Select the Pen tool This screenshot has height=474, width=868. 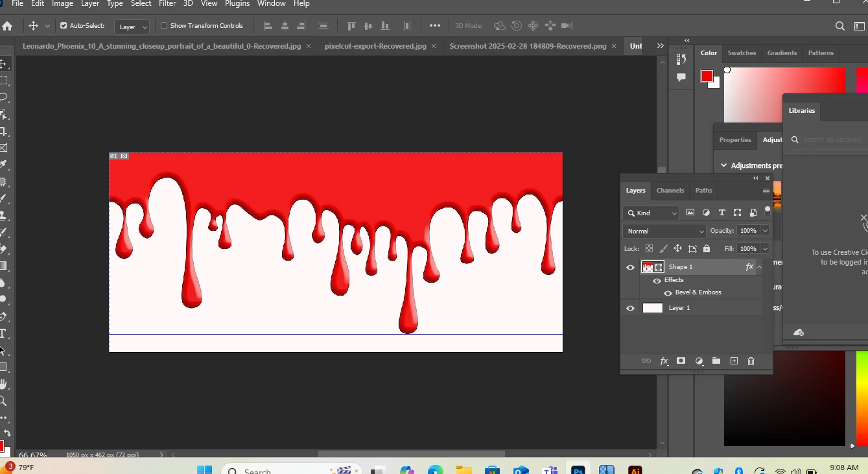(3, 316)
